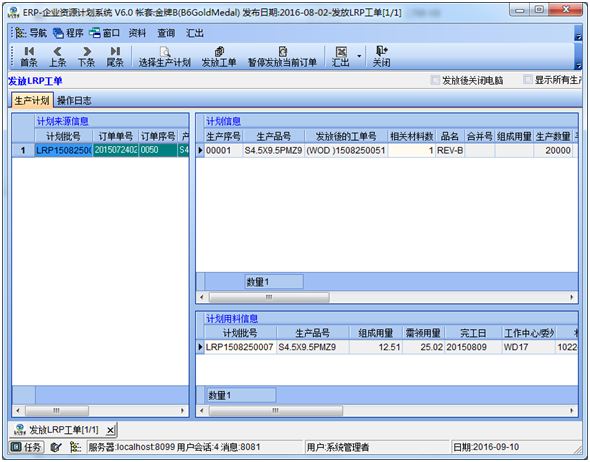
Task: Open the 资料 menu
Action: (137, 33)
